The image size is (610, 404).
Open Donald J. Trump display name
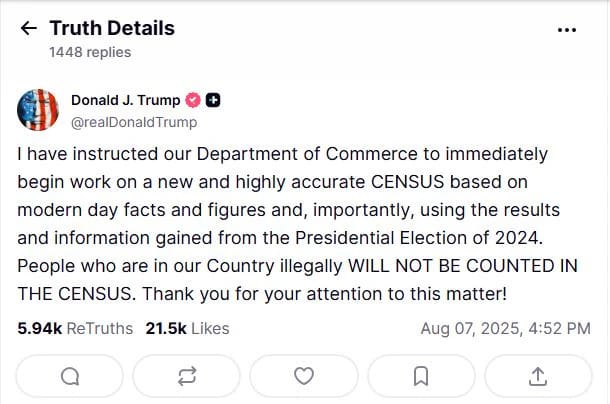pos(126,100)
